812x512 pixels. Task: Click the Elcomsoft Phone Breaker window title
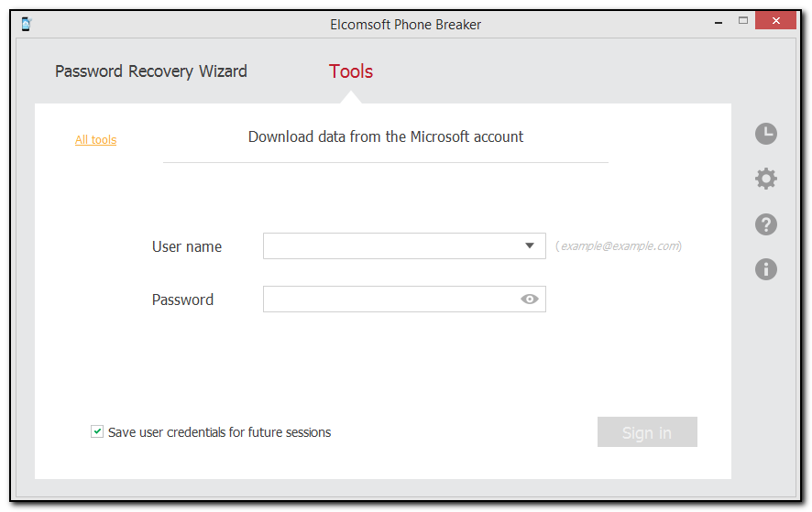405,25
